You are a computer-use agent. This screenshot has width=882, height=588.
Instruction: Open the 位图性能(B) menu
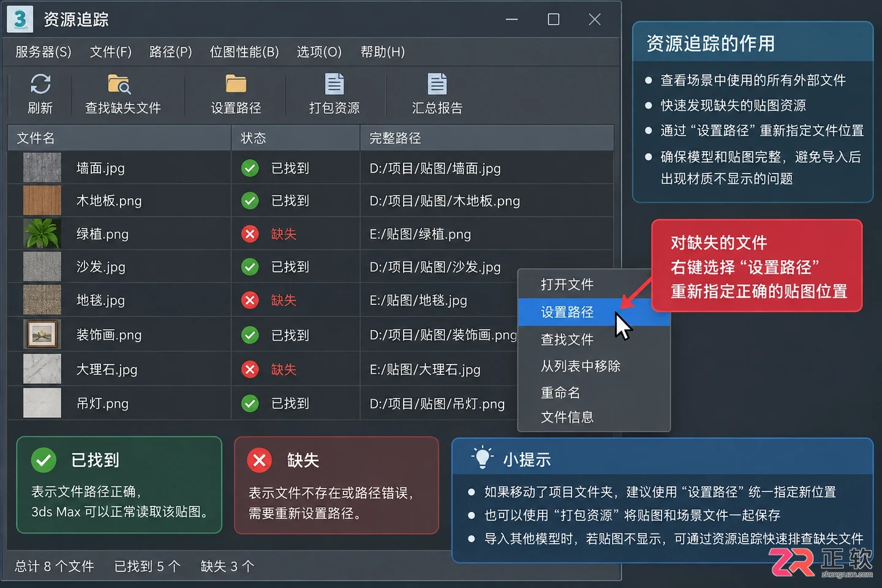tap(244, 52)
